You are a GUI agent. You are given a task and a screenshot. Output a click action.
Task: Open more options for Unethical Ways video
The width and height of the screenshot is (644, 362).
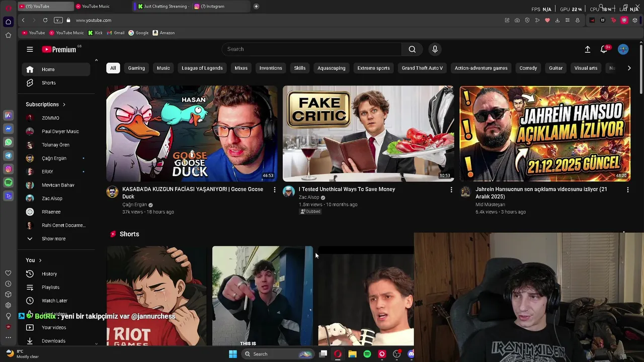pyautogui.click(x=451, y=190)
